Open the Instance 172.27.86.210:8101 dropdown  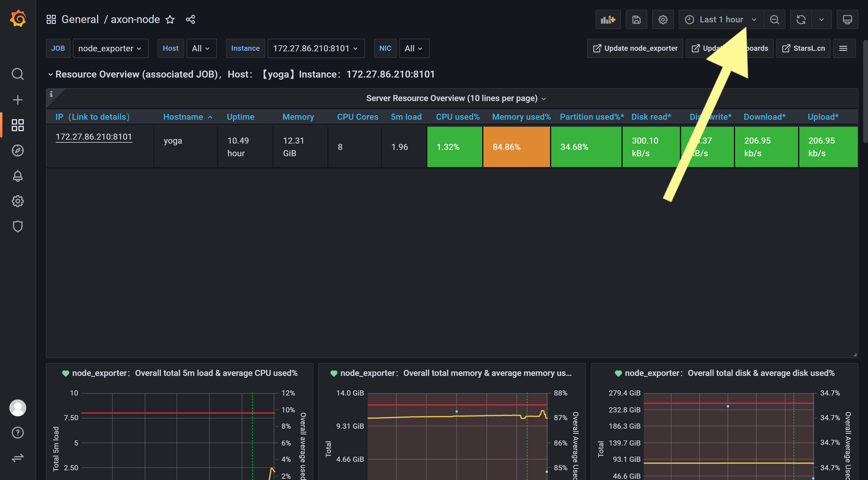(316, 48)
